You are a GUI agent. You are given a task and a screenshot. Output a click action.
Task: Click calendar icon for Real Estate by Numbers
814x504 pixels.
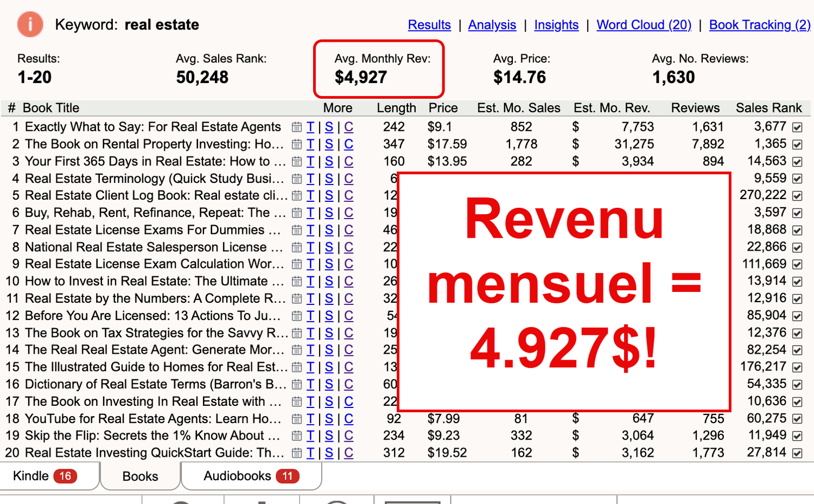coord(297,299)
